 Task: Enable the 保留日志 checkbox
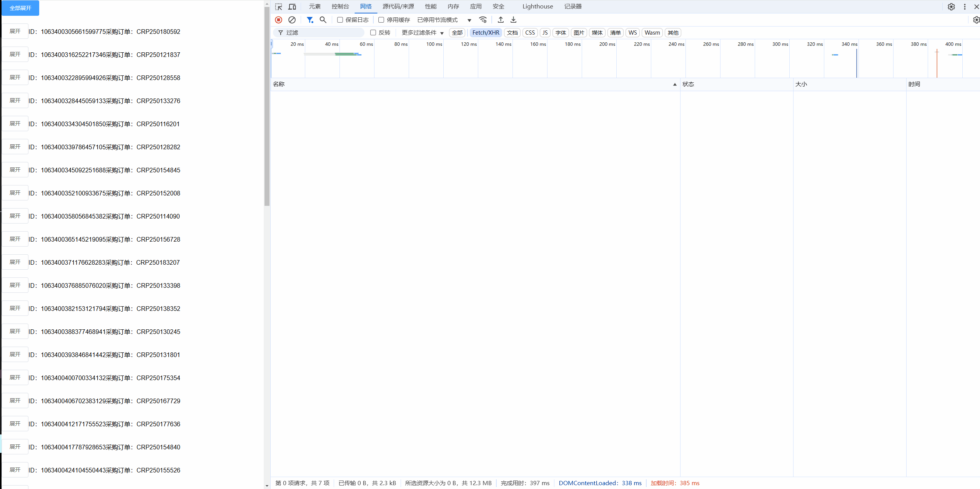[340, 20]
